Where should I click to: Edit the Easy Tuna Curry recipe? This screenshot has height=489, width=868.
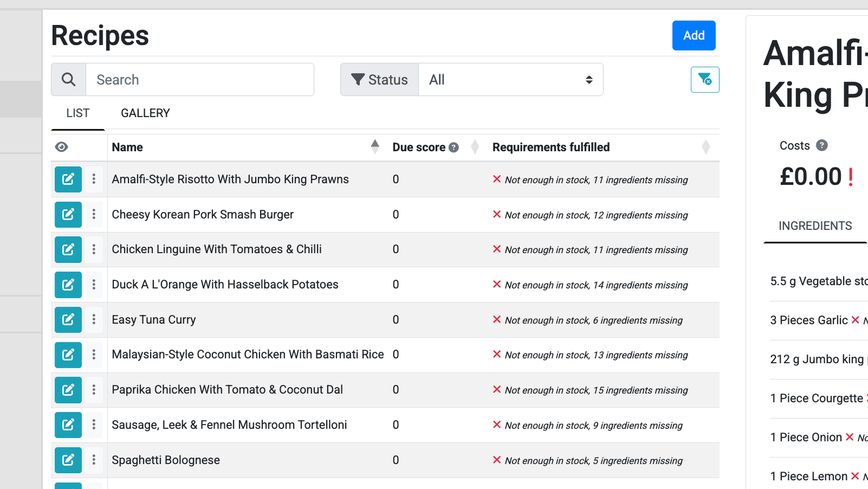68,319
